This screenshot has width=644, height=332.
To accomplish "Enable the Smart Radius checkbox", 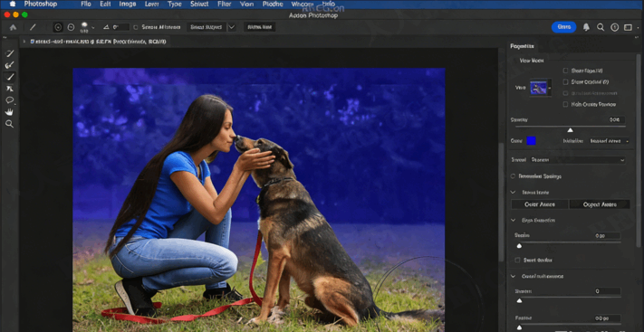I will click(517, 261).
